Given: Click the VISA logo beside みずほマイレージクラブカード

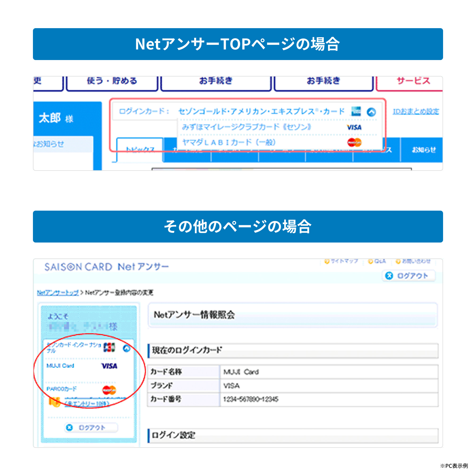Looking at the screenshot, I should point(354,127).
